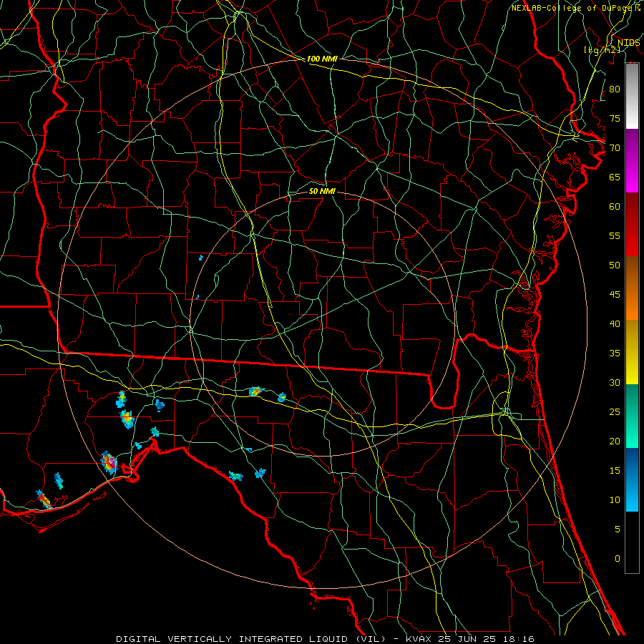Click the 25 value on the VIL scale

coord(615,412)
